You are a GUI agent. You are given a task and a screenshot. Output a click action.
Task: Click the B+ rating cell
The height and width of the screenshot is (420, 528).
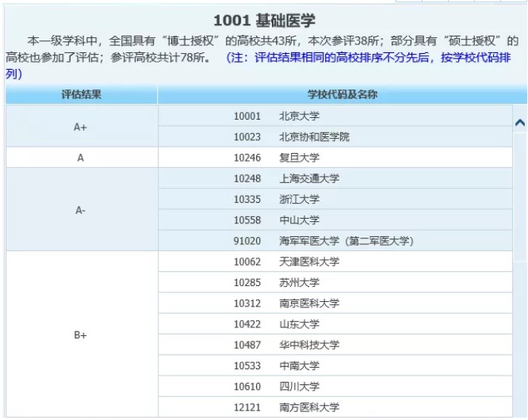81,334
